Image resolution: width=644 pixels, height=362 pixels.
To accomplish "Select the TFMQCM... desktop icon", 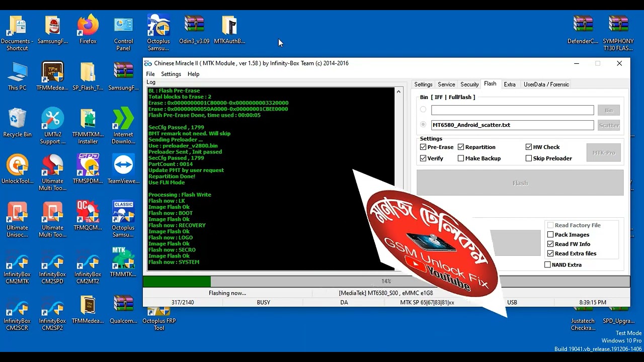I will tap(88, 216).
